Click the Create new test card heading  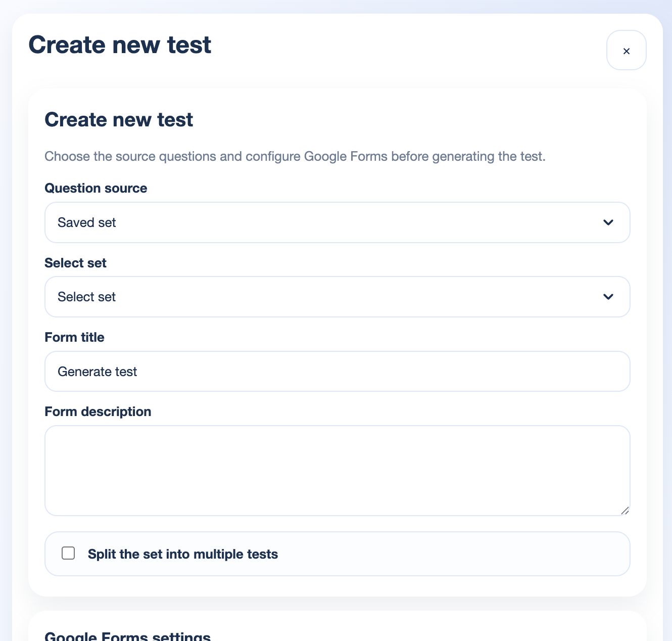pos(119,120)
